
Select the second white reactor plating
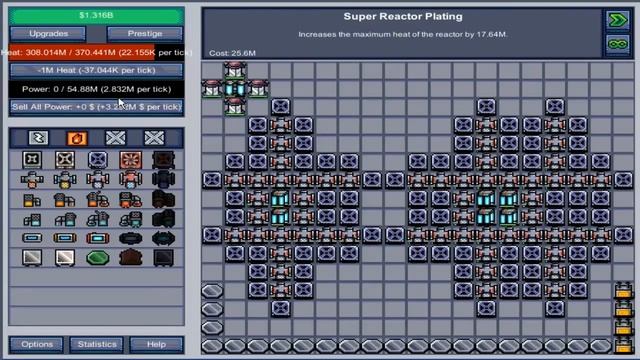tap(65, 258)
